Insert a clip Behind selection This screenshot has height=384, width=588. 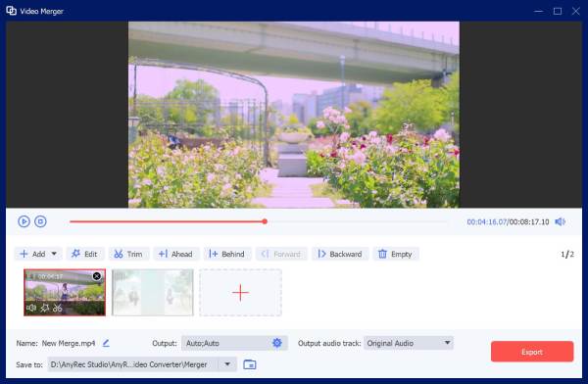(227, 254)
